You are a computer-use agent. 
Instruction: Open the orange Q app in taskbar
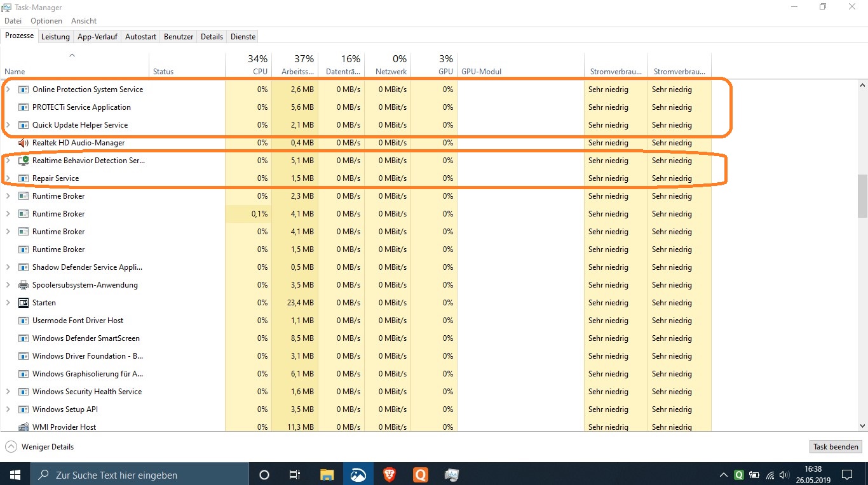420,474
